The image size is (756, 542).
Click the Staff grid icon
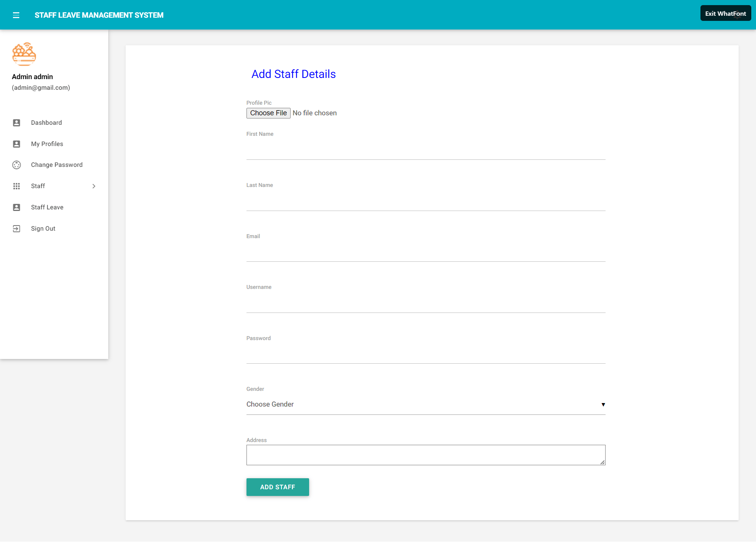[x=16, y=186]
